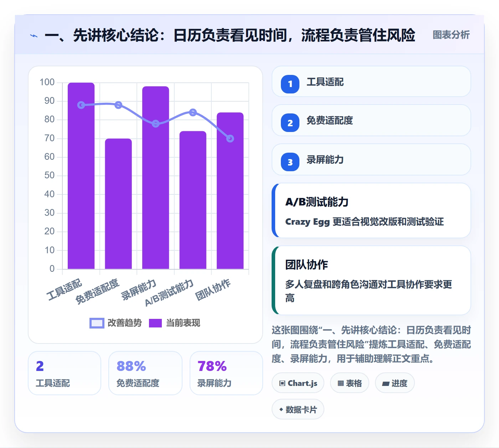The width and height of the screenshot is (499, 448).
Task: Select the 表格 tag chip
Action: click(350, 383)
